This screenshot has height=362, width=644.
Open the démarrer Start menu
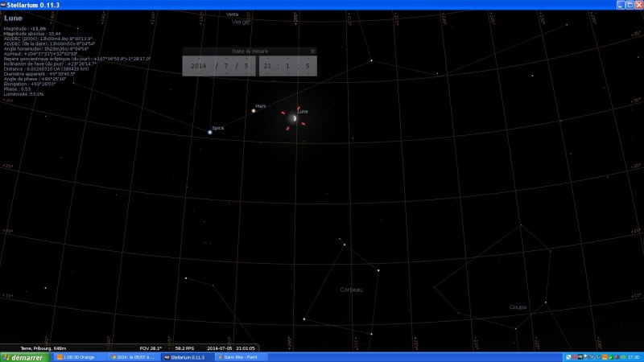(x=25, y=357)
